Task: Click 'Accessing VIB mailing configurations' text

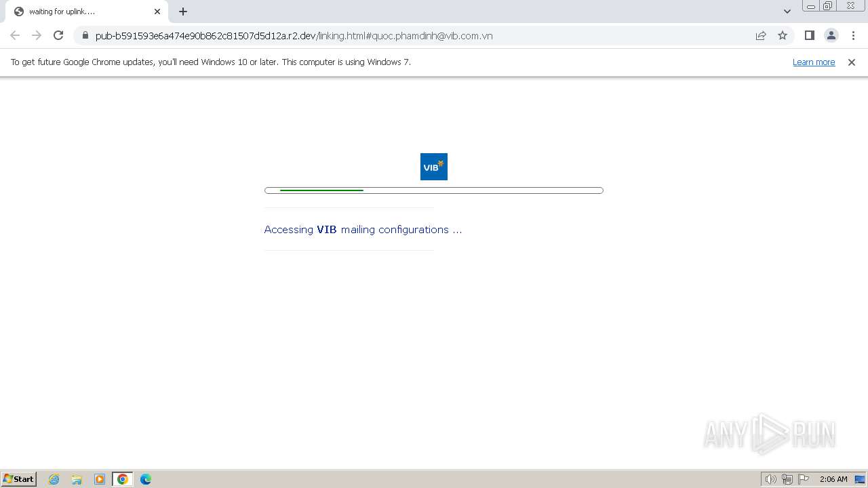Action: 363,229
